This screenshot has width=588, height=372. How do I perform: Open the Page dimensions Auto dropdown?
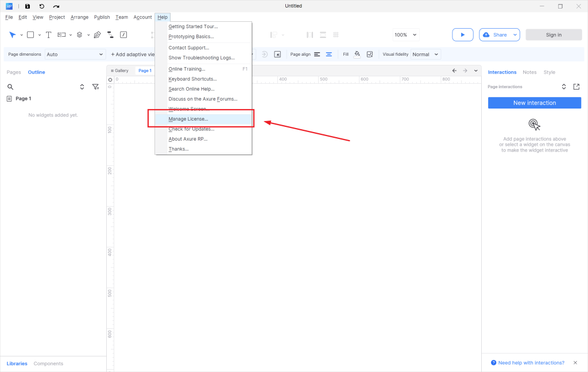(x=75, y=55)
